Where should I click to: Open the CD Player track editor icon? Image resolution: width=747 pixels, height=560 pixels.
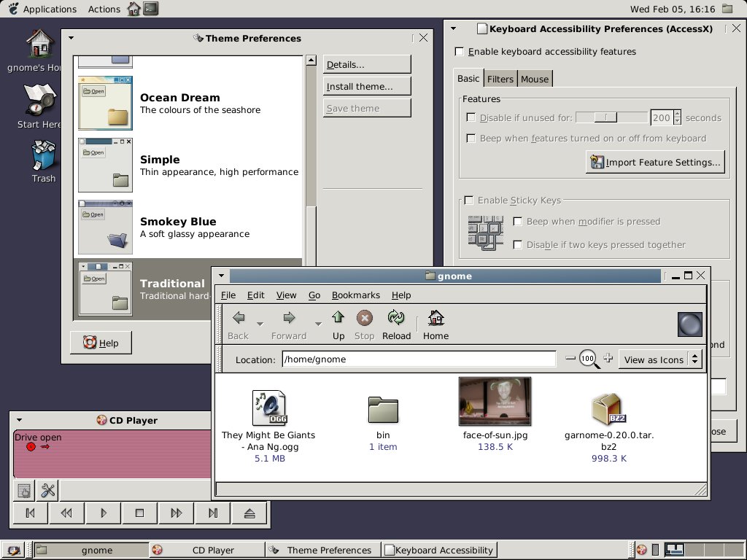coord(24,491)
